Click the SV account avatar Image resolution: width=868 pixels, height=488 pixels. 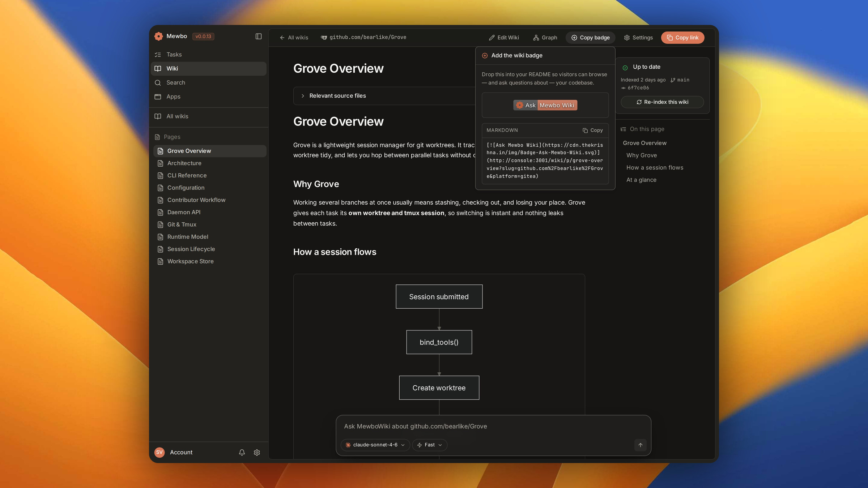[159, 452]
